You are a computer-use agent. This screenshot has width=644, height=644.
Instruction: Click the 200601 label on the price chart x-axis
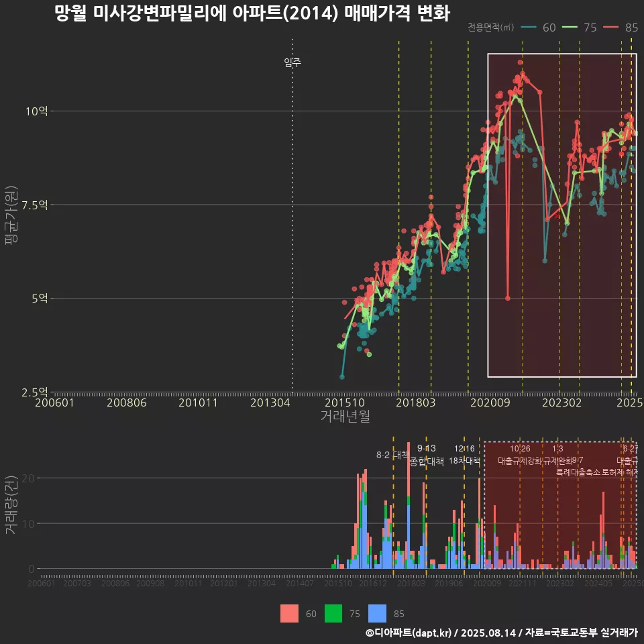[54, 402]
